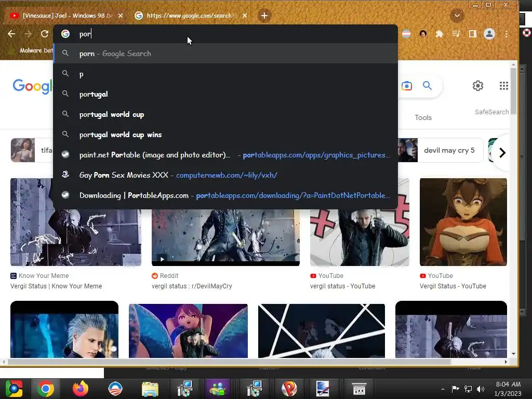Open 'Vergil Status - YouTube' result link
This screenshot has width=532, height=399.
(x=453, y=286)
